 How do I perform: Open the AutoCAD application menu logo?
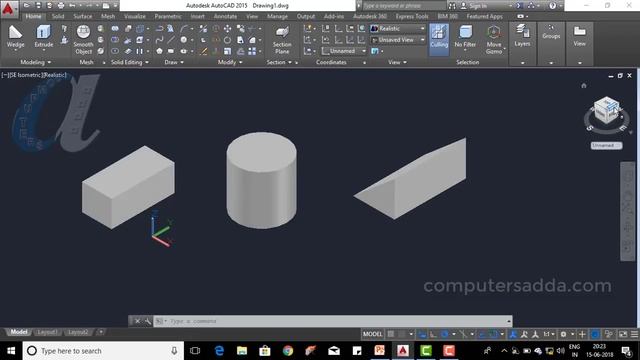pyautogui.click(x=8, y=8)
